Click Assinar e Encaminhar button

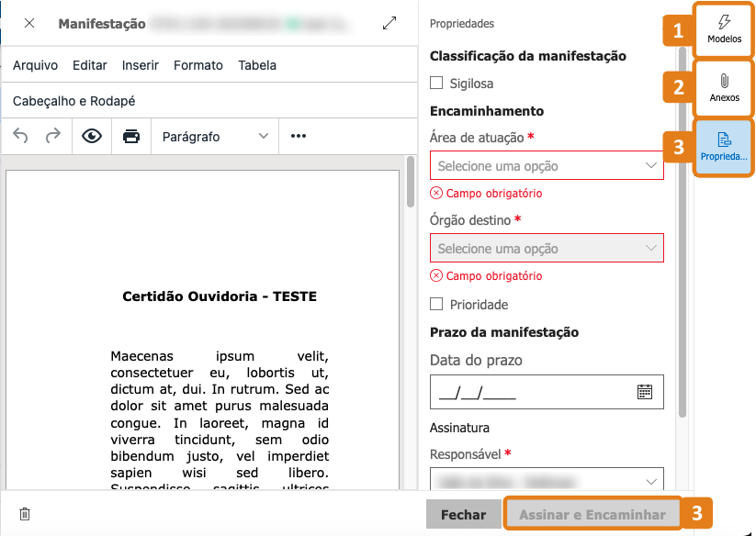pos(592,514)
